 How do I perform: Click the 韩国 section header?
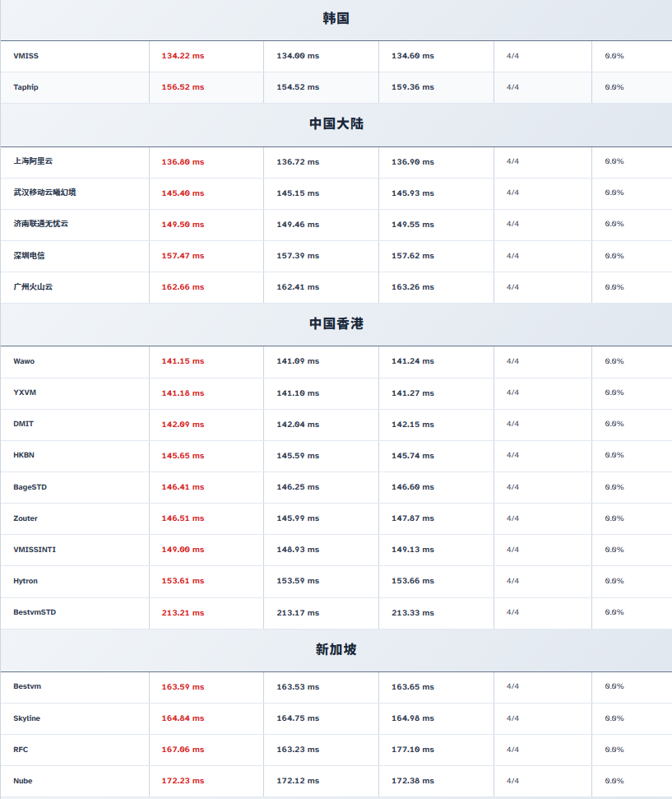(x=336, y=18)
